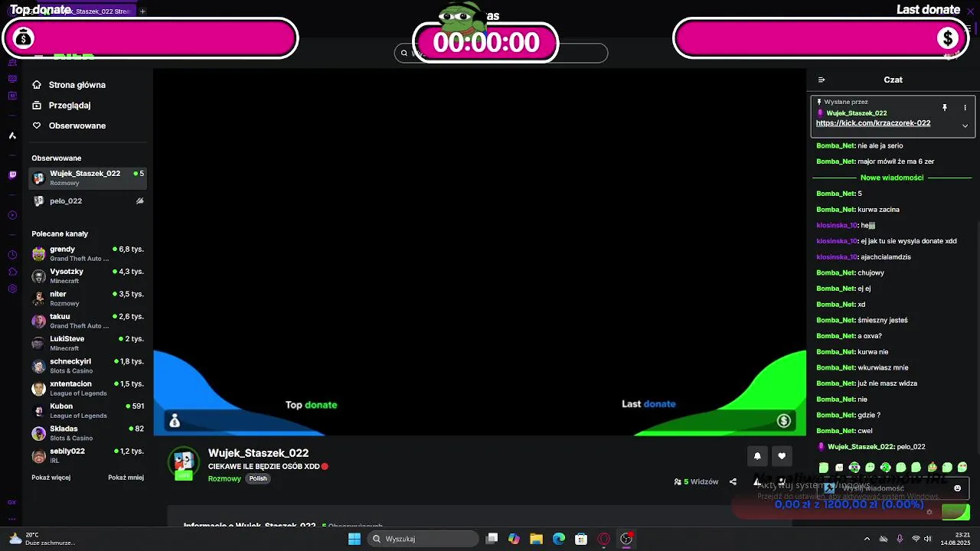Click the 5 Widzów viewer count
980x551 pixels.
click(x=696, y=482)
